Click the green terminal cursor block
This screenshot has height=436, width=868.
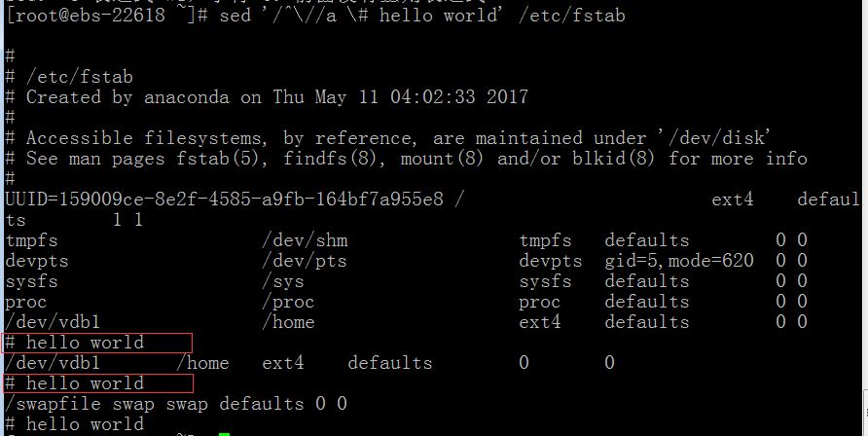(224, 434)
